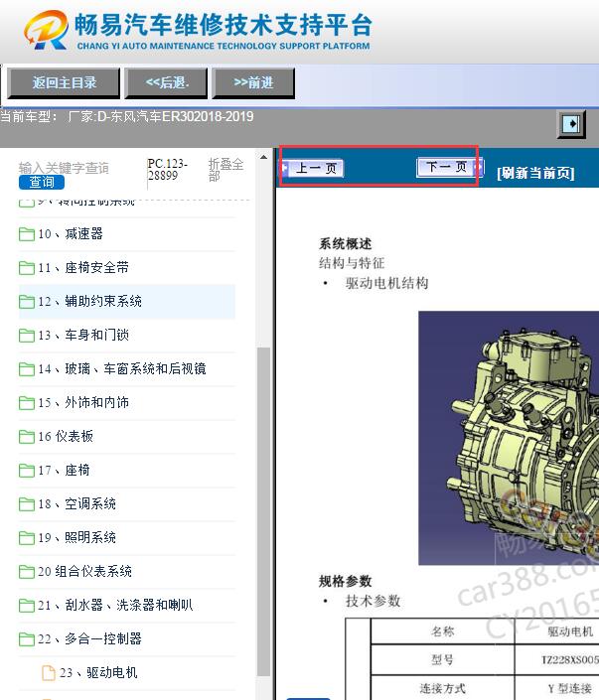The image size is (599, 700).
Task: Open folder icon for 17、座椅
Action: pos(27,471)
